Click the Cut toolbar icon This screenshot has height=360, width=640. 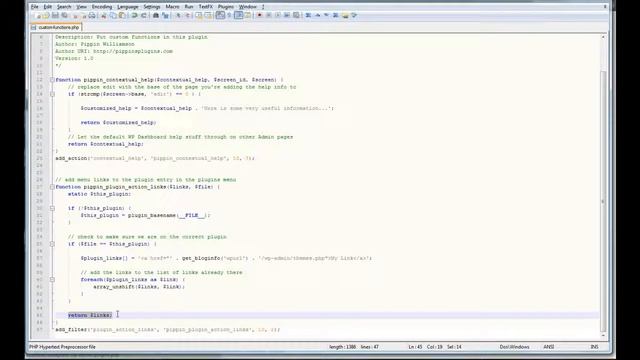coord(104,16)
